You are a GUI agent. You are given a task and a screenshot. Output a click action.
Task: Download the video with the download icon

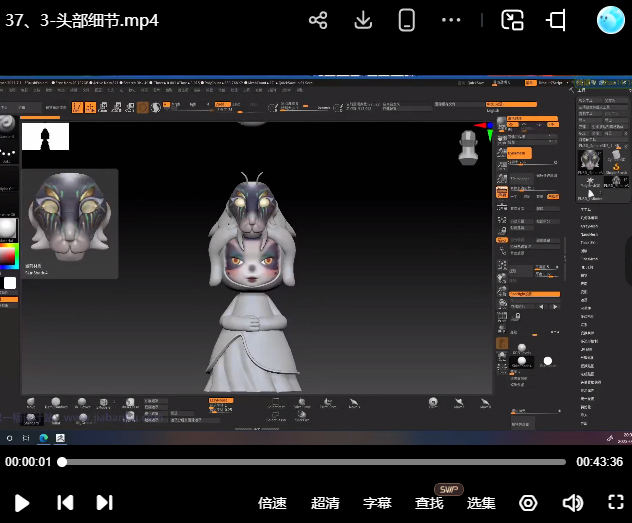coord(364,20)
